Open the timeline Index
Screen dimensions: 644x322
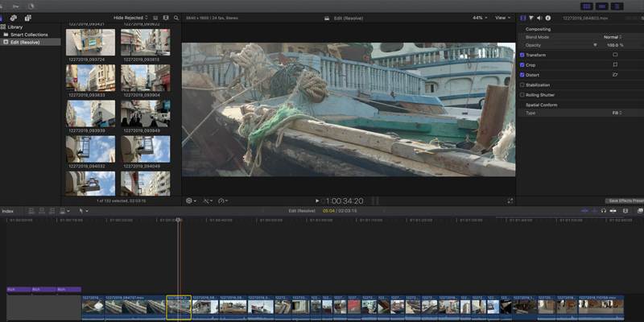click(x=7, y=211)
